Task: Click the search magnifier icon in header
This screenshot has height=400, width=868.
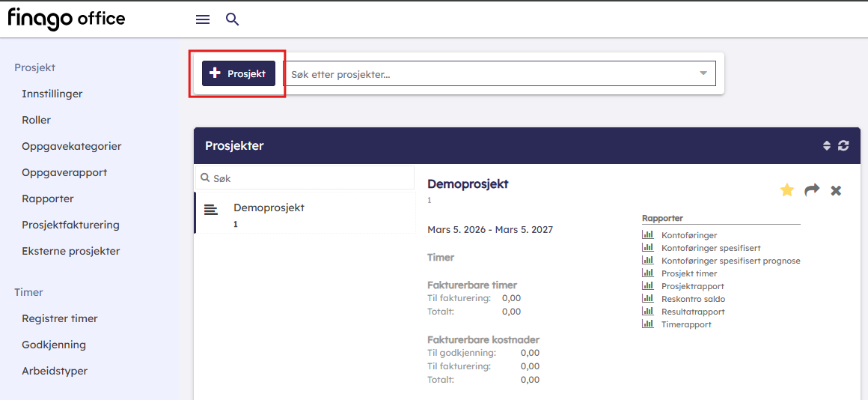Action: point(233,19)
